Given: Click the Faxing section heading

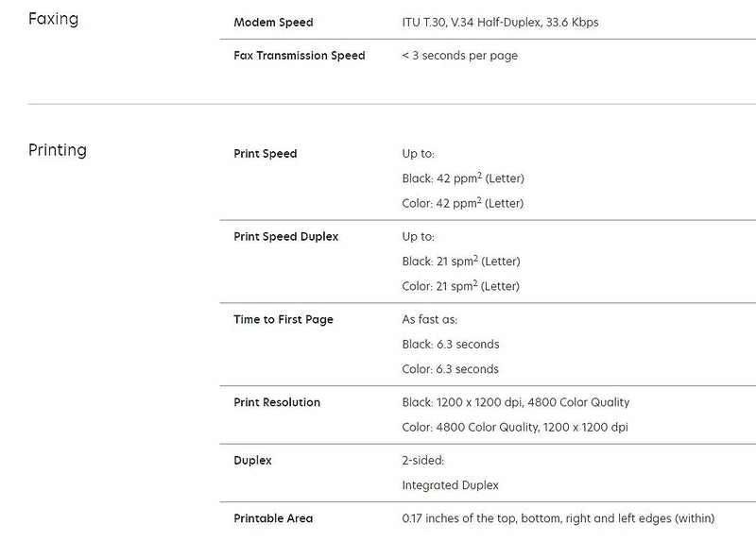Looking at the screenshot, I should pos(53,18).
